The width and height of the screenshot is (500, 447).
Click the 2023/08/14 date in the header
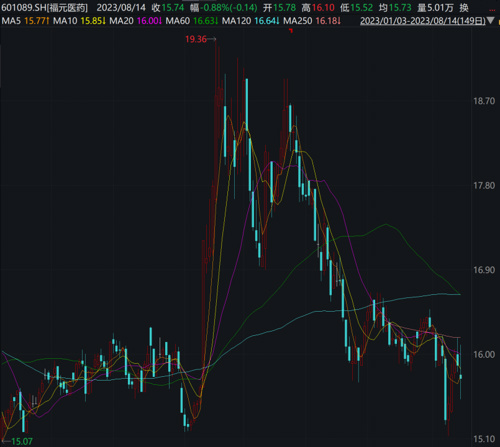tap(121, 8)
